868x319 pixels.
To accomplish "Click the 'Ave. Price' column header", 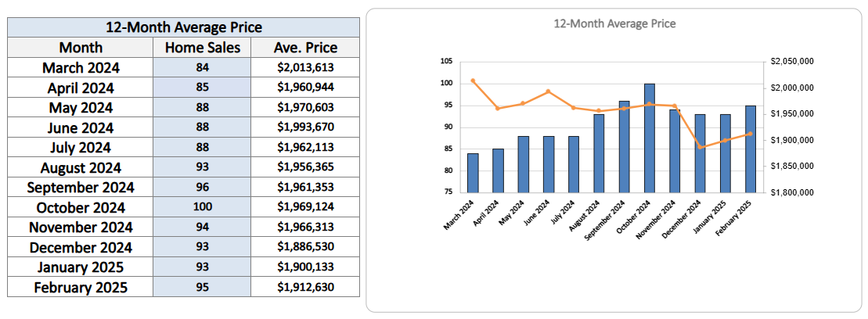I will [305, 47].
